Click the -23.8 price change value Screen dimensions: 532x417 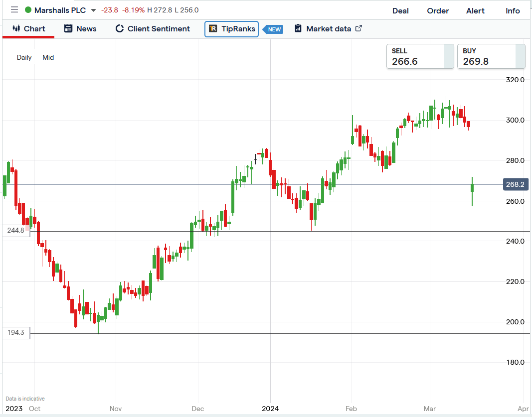pos(110,10)
